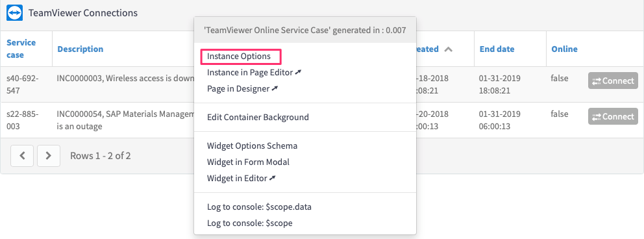Click TeamViewer Connections title
The height and width of the screenshot is (239, 644).
point(83,13)
